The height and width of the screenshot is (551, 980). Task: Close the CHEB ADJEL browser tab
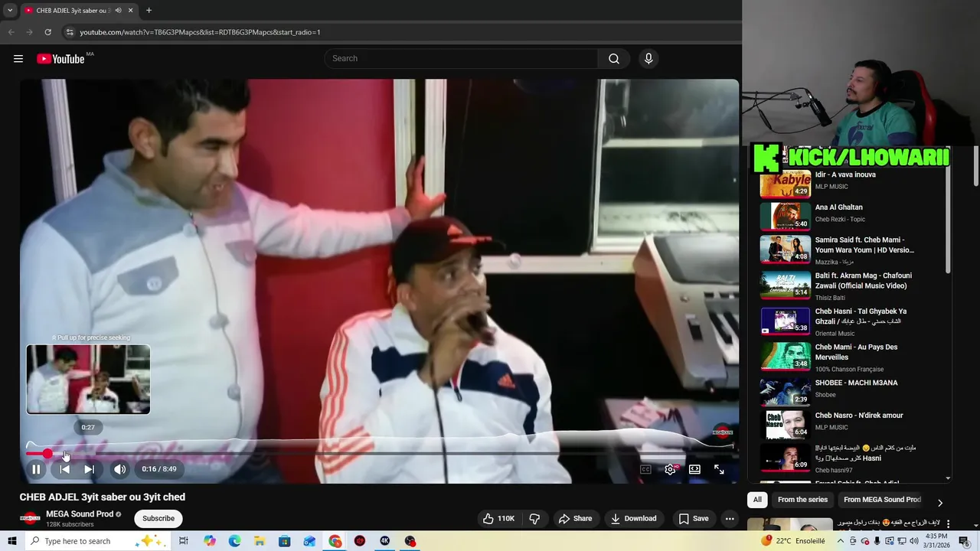131,11
